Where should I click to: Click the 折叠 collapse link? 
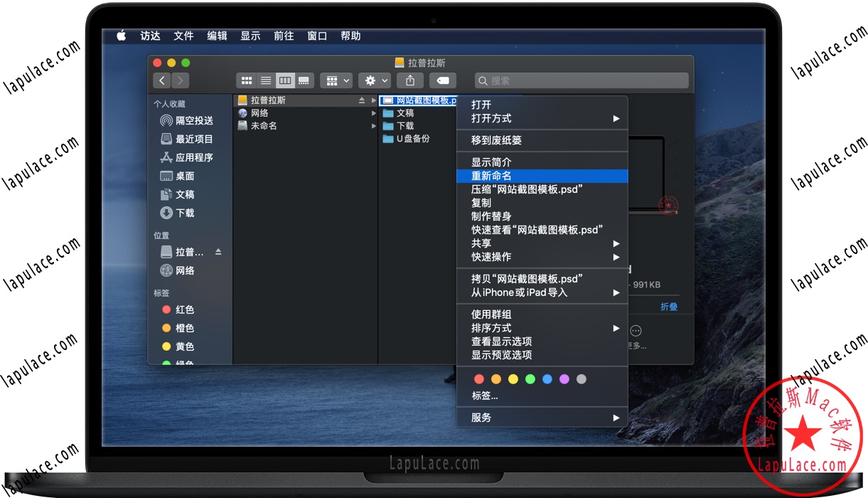point(668,306)
